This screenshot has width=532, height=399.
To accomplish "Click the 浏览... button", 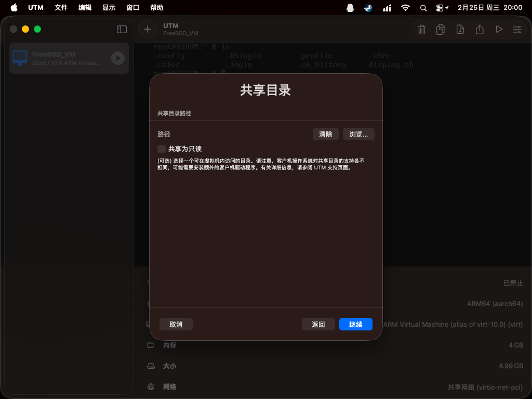I will (x=358, y=134).
